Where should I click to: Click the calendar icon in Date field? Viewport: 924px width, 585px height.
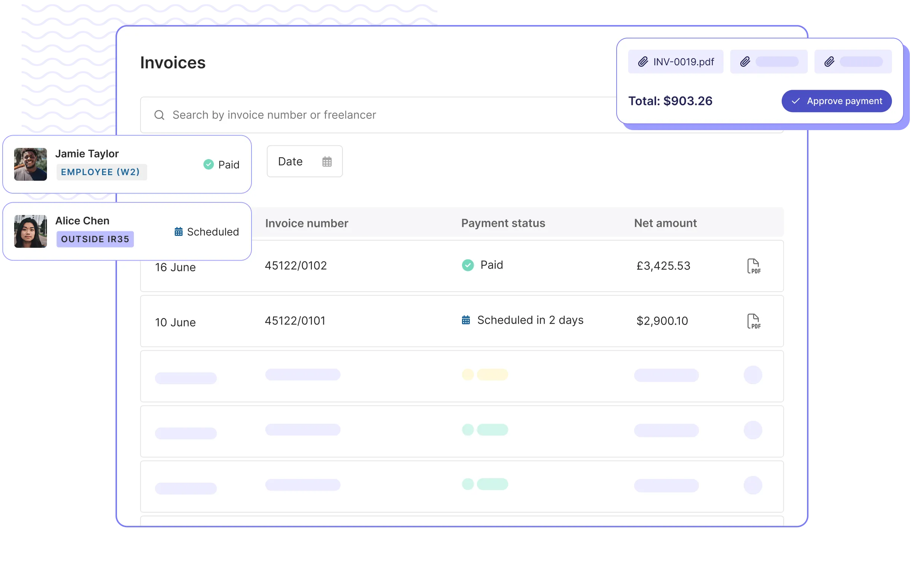coord(327,162)
